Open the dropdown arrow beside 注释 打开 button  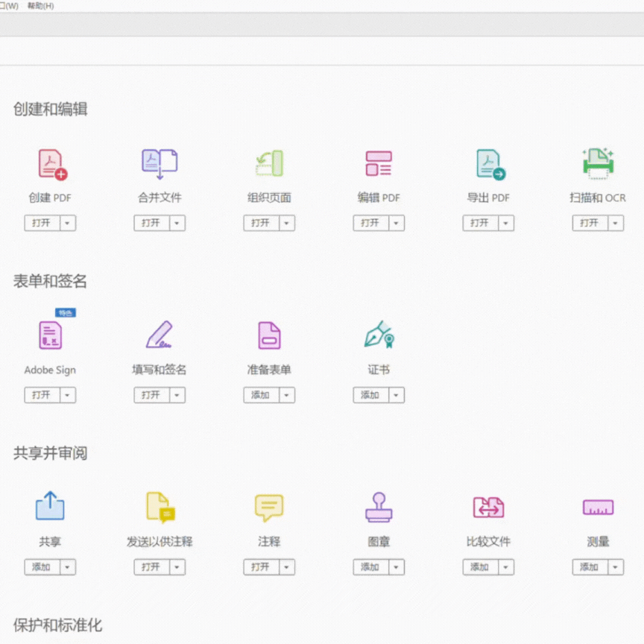point(285,566)
